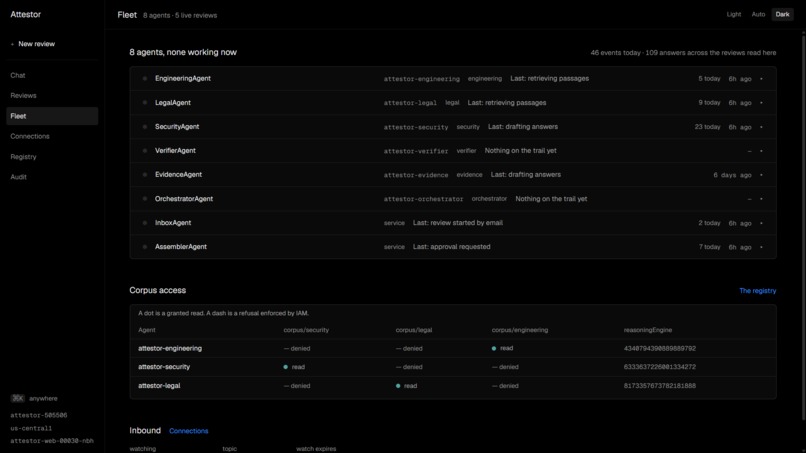Expand the OrchestratorAgent row trailing marker
Image resolution: width=806 pixels, height=453 pixels.
coord(761,199)
